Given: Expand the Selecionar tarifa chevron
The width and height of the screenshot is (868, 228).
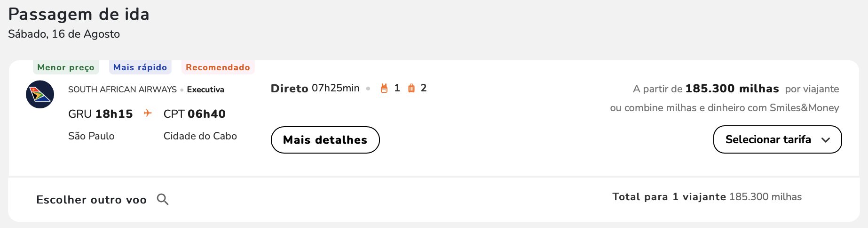Looking at the screenshot, I should click(826, 140).
